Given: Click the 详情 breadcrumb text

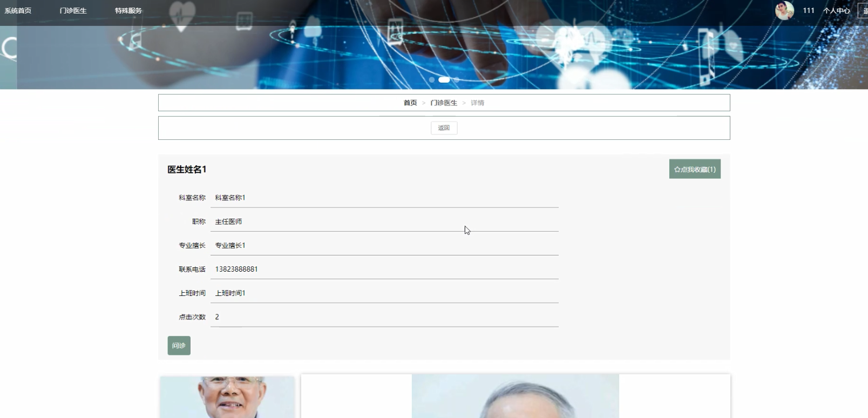Looking at the screenshot, I should coord(477,103).
